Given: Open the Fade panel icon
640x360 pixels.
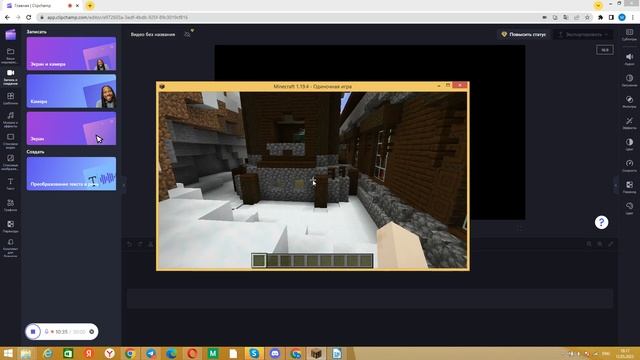Looking at the screenshot, I should point(629,80).
